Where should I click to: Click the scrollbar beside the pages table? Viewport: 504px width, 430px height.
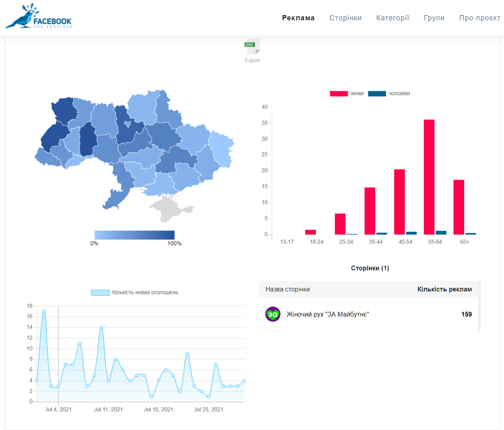479,306
